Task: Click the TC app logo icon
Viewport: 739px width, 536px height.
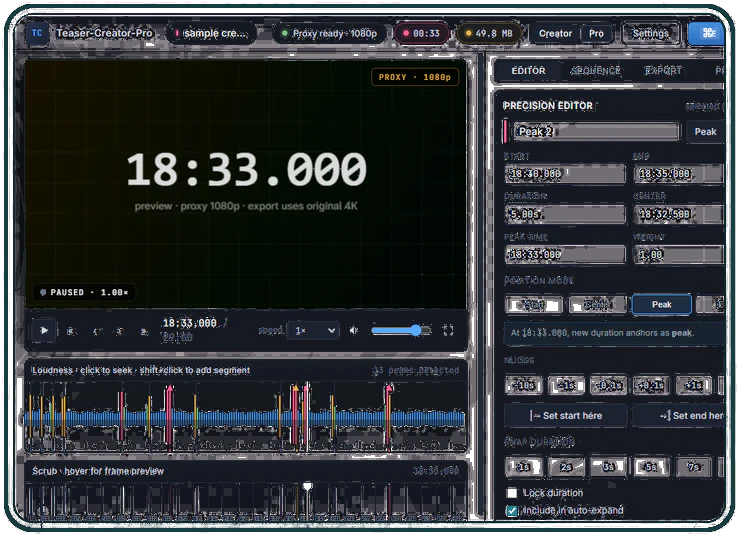Action: [x=37, y=33]
